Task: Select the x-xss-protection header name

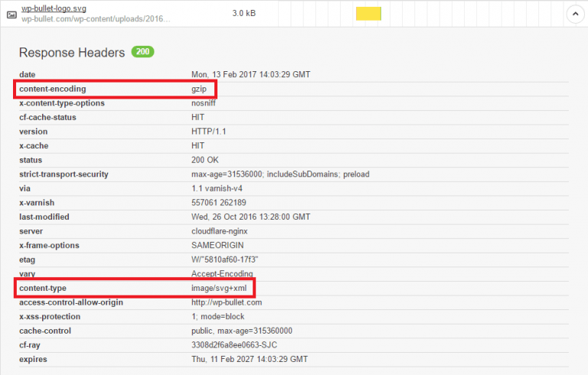Action: pos(50,317)
